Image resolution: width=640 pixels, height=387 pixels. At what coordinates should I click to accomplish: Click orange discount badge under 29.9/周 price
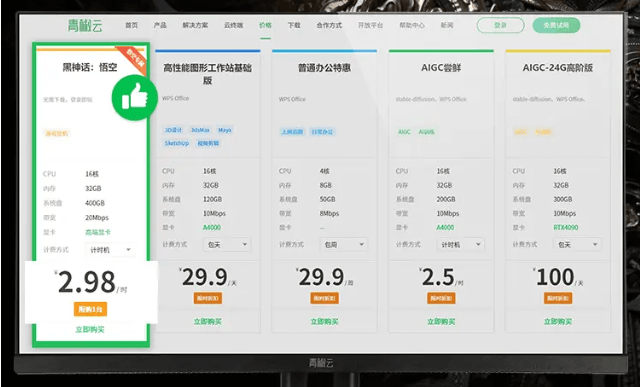[324, 298]
